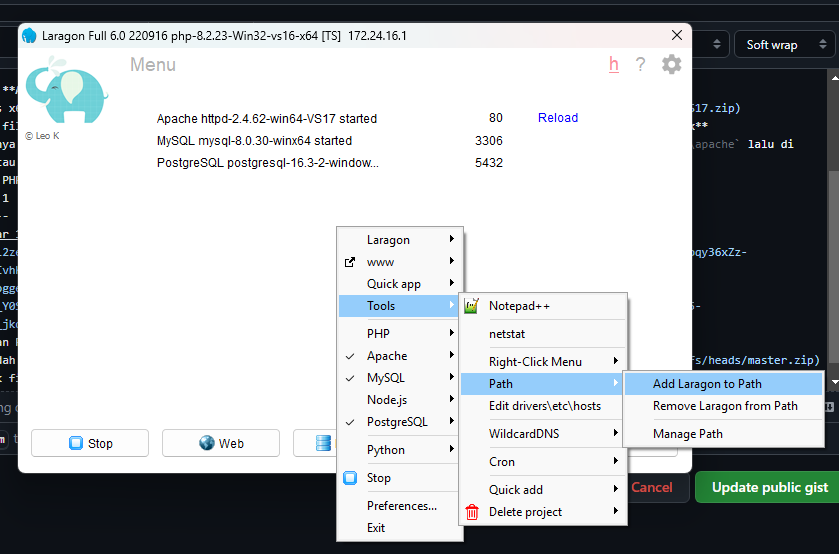839x554 pixels.
Task: Expand the Quick add submenu
Action: pos(543,490)
